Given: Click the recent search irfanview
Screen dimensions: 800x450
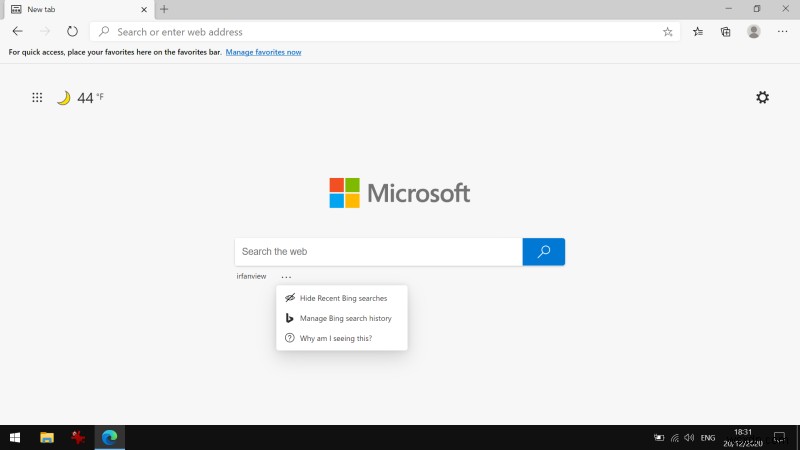Looking at the screenshot, I should [x=251, y=276].
